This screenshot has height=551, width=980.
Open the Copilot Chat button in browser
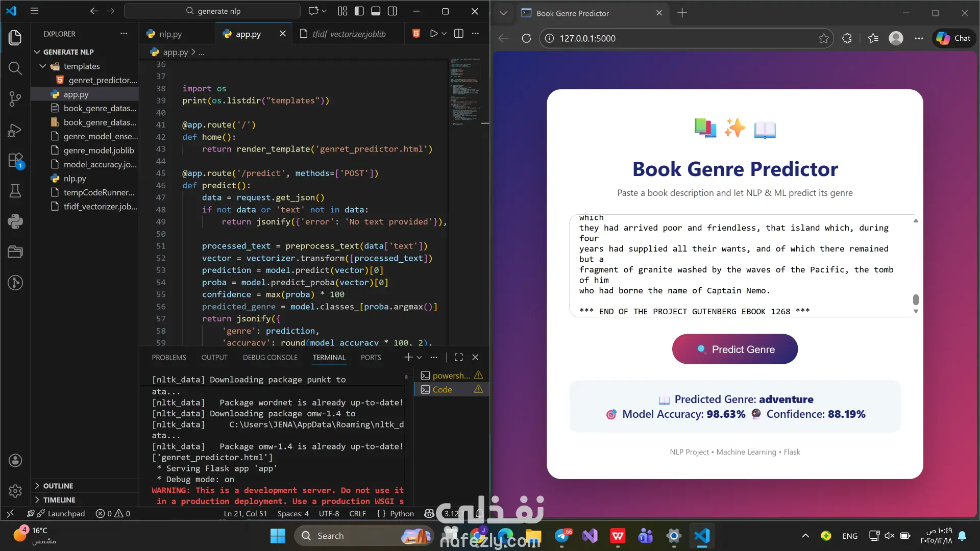[954, 38]
